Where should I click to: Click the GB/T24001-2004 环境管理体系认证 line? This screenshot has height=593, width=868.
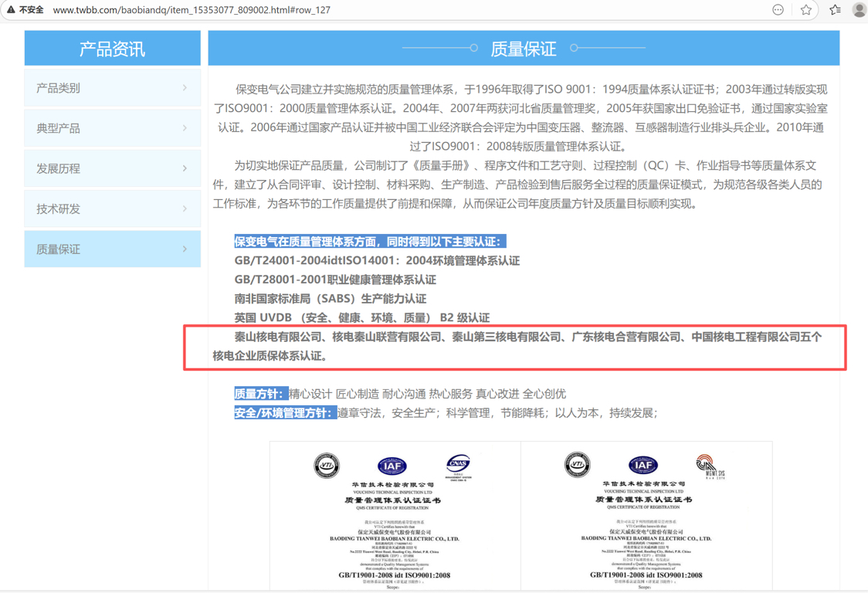[377, 260]
